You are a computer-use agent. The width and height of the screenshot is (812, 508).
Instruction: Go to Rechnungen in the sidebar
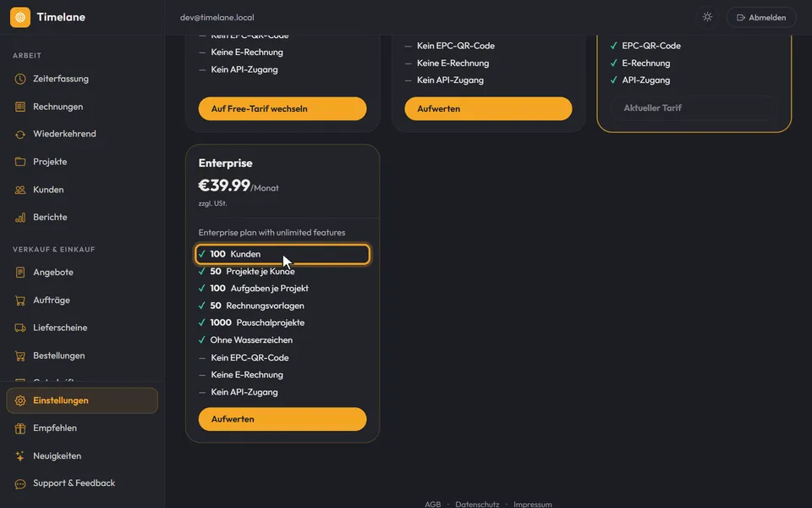click(82, 107)
